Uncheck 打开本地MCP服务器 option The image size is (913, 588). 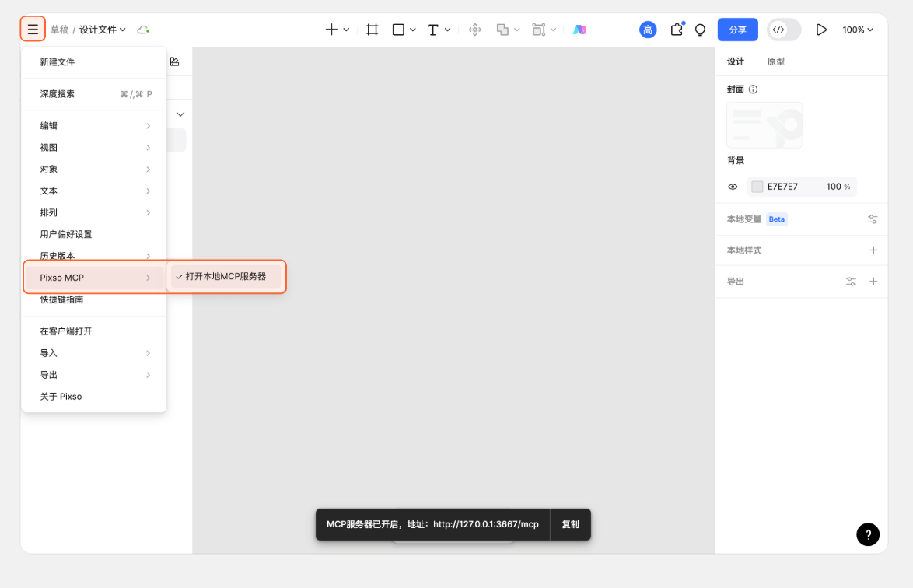[226, 276]
